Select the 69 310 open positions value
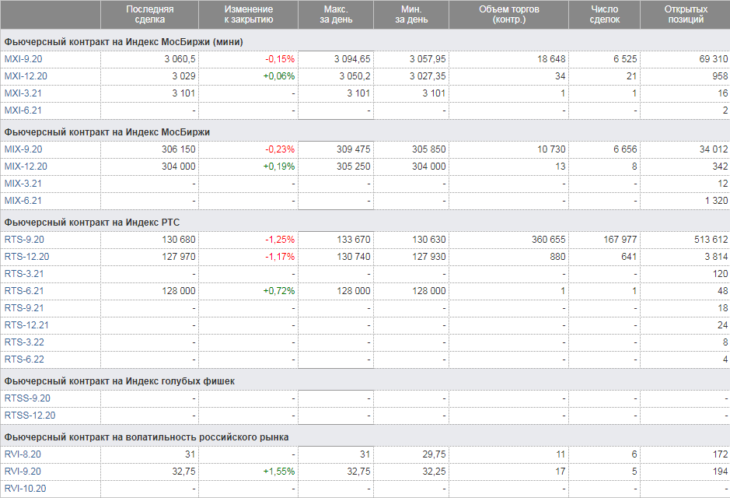This screenshot has height=498, width=730. click(713, 59)
